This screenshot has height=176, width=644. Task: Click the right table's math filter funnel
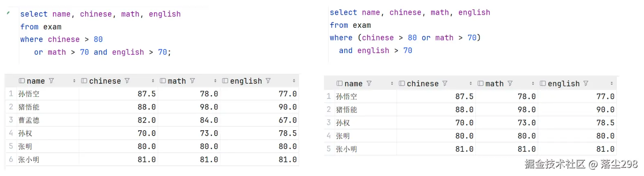pyautogui.click(x=510, y=83)
